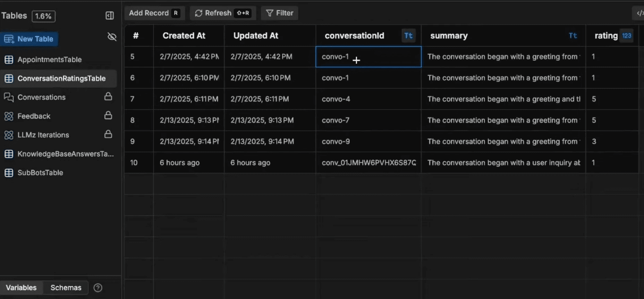Select the convo-4 cell

[x=368, y=99]
